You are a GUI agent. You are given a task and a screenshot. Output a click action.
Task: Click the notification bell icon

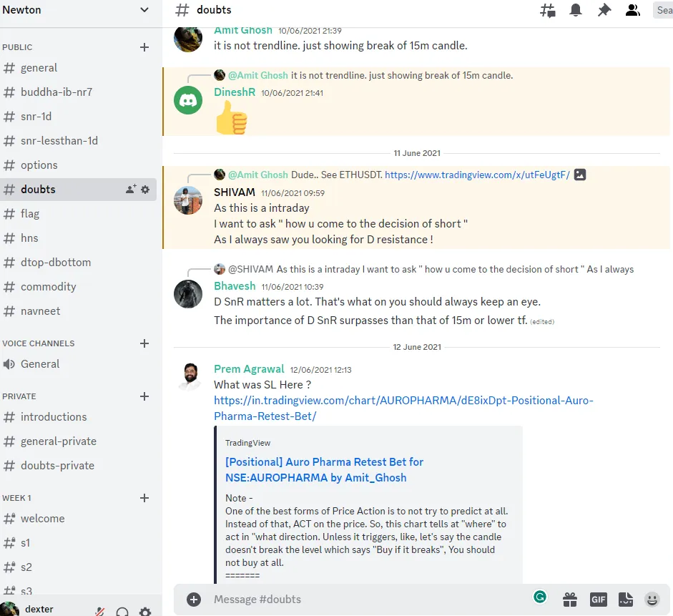pyautogui.click(x=575, y=10)
